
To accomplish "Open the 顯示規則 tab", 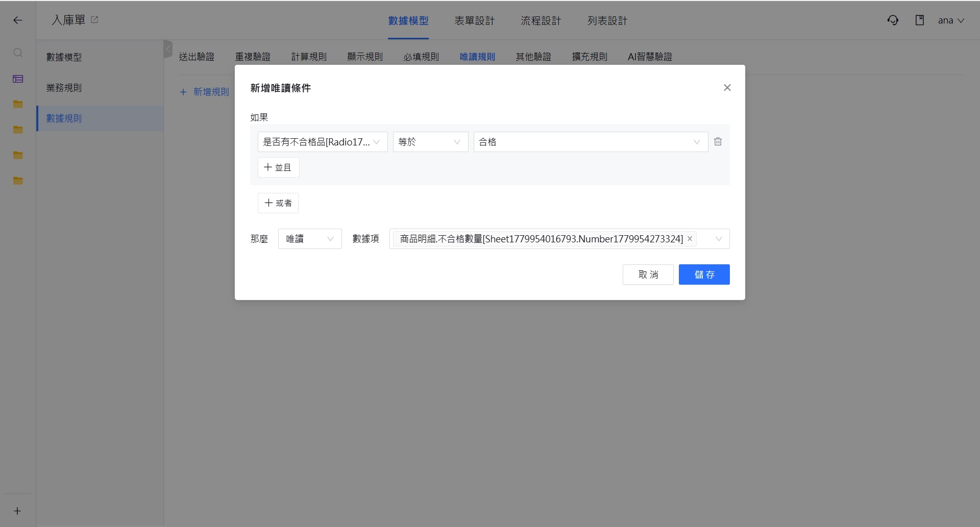I will 365,57.
